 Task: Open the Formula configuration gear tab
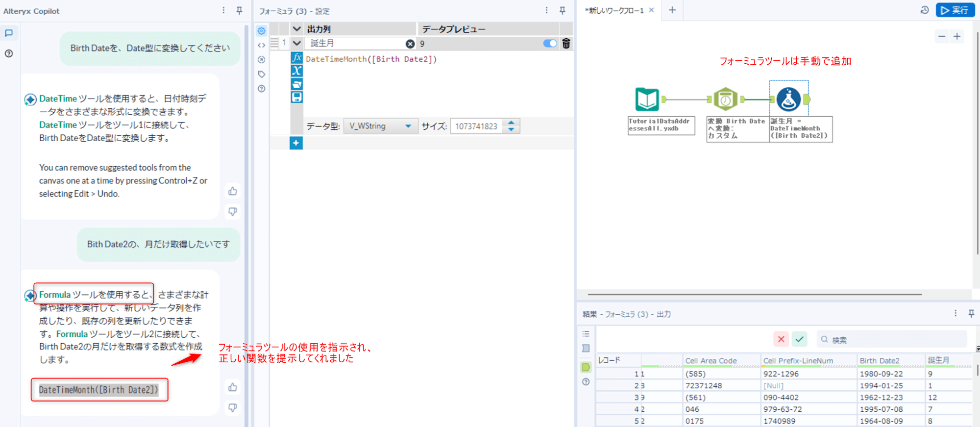(x=262, y=31)
